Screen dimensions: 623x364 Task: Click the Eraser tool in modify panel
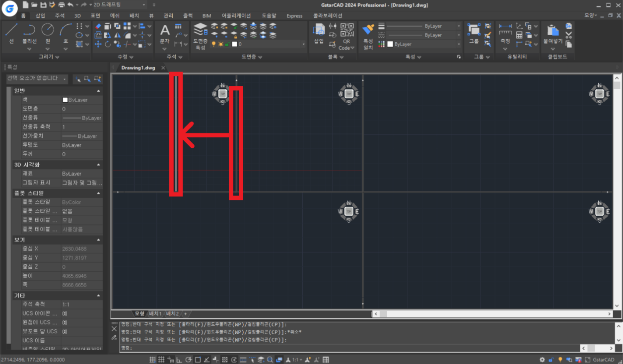click(x=98, y=26)
